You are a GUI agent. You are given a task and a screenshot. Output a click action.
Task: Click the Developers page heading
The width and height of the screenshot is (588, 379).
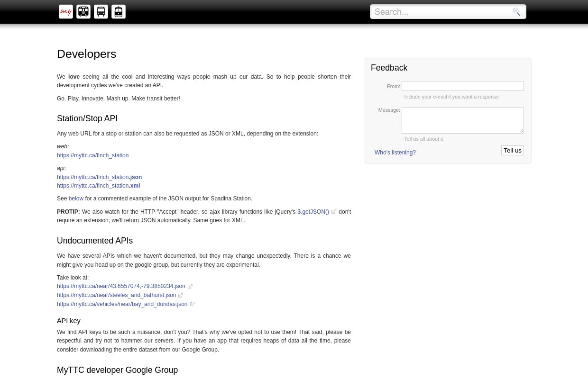point(87,54)
